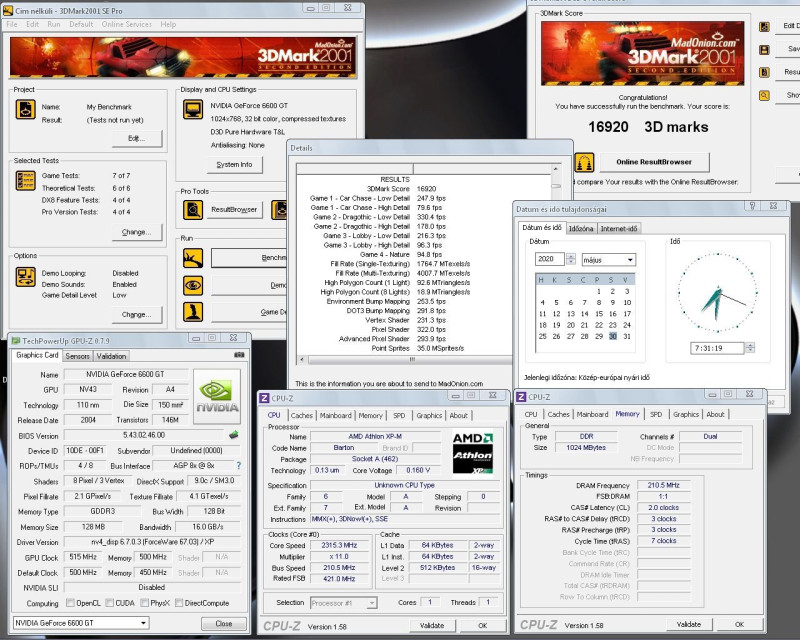Open Caches tab in left CPU-Z window
The height and width of the screenshot is (640, 800).
click(302, 415)
